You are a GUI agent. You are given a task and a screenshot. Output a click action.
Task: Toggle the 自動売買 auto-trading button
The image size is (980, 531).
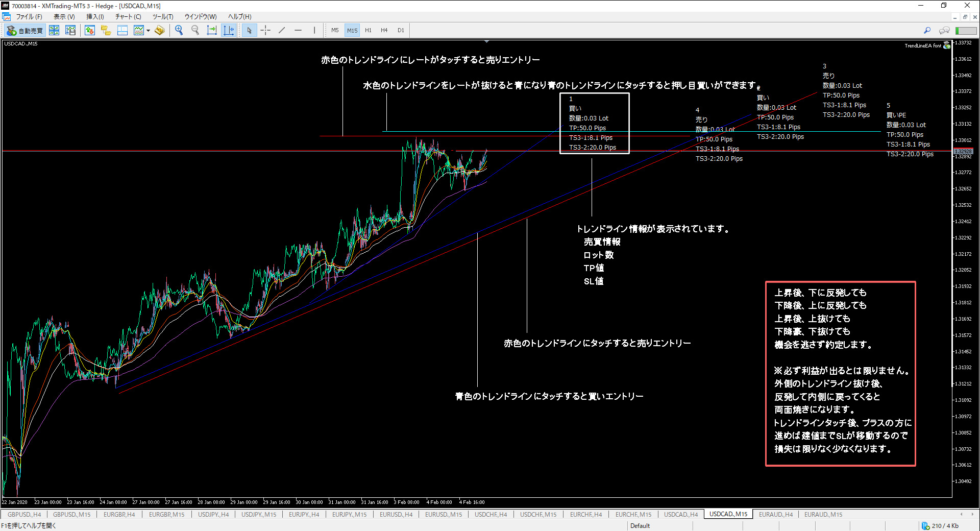pyautogui.click(x=25, y=31)
